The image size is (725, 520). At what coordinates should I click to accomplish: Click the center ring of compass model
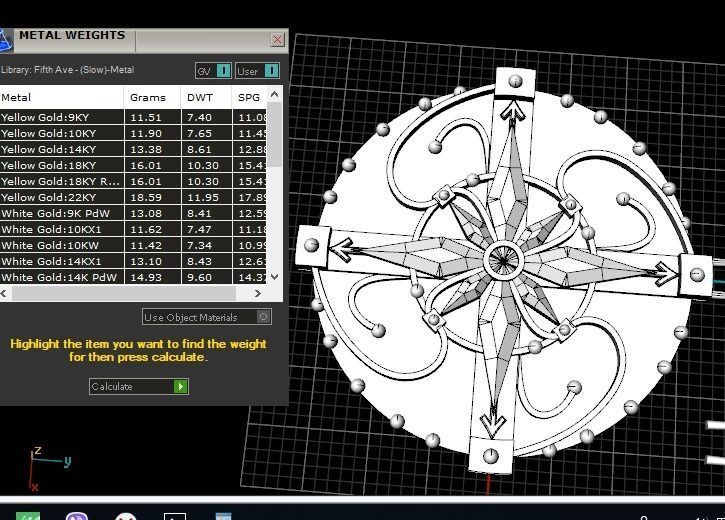504,261
